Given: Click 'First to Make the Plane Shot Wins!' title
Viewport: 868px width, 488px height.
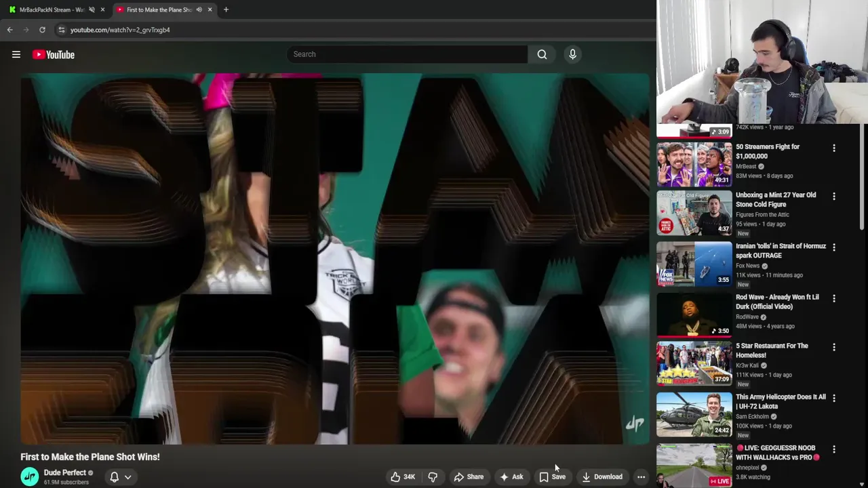Looking at the screenshot, I should pyautogui.click(x=90, y=457).
